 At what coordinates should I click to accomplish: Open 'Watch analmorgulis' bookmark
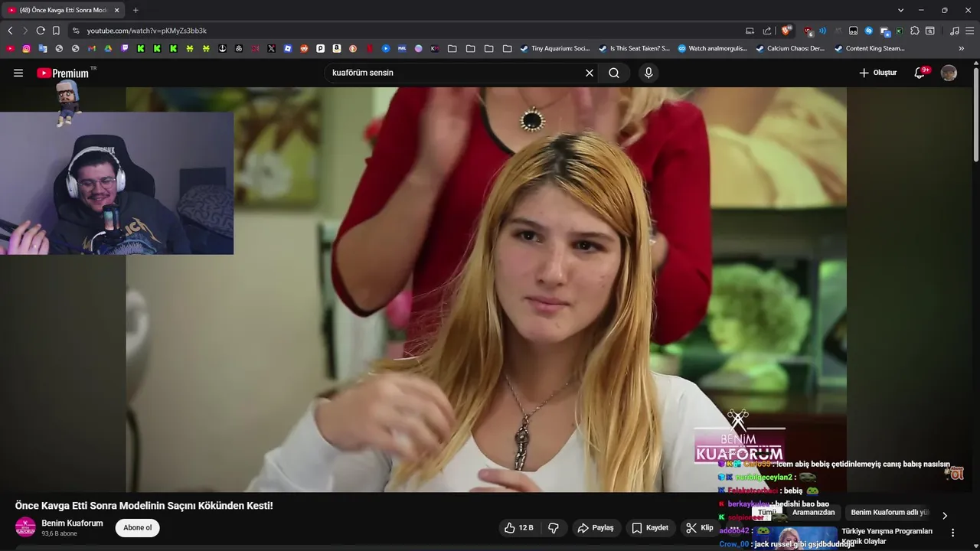[712, 48]
